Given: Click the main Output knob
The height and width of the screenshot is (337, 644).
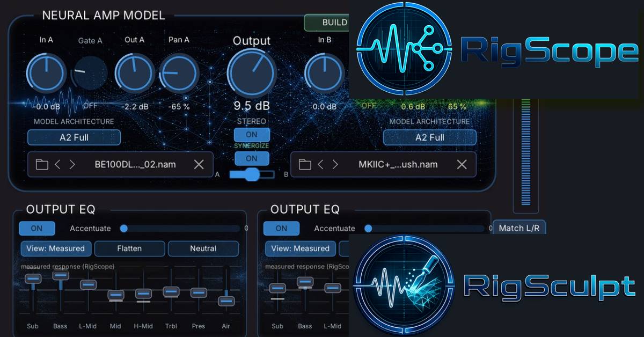Looking at the screenshot, I should [x=252, y=74].
